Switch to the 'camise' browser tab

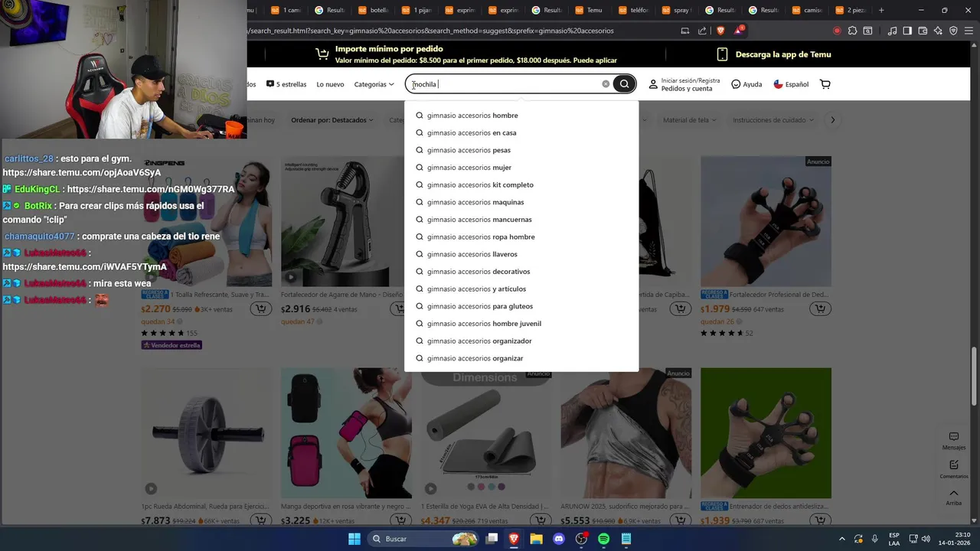point(807,10)
